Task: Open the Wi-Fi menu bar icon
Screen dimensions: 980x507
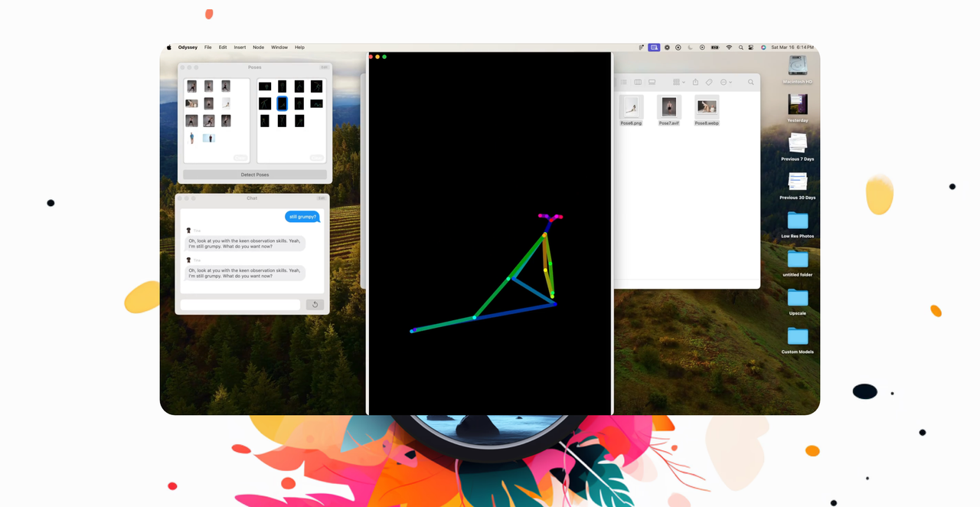Action: [729, 47]
